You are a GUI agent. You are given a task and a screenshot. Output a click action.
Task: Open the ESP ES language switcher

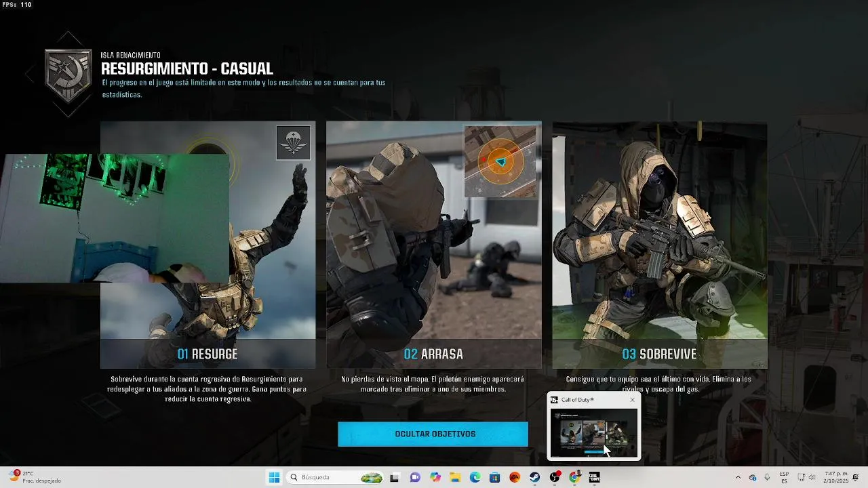[785, 477]
